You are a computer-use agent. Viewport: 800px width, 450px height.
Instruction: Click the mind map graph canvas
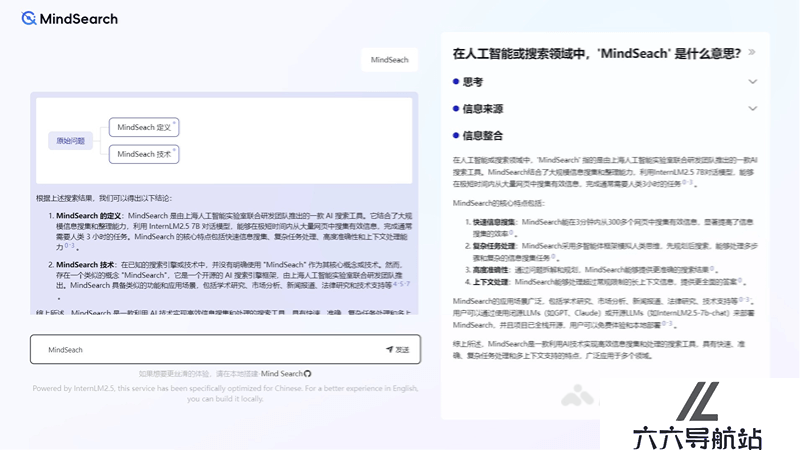point(224,141)
